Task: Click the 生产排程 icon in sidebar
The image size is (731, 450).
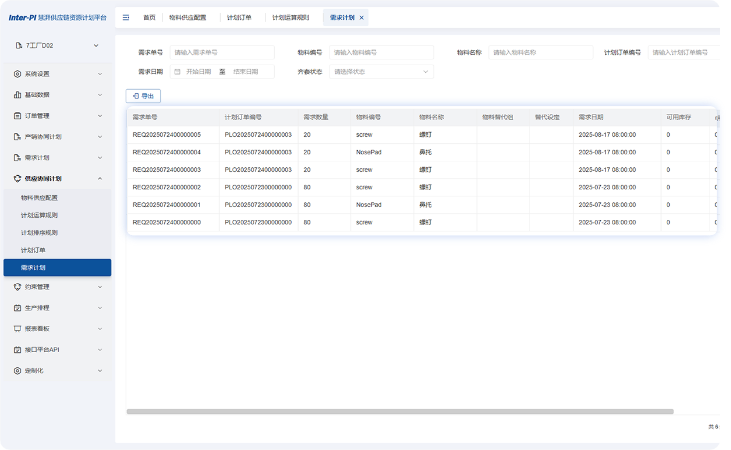Action: click(x=17, y=307)
